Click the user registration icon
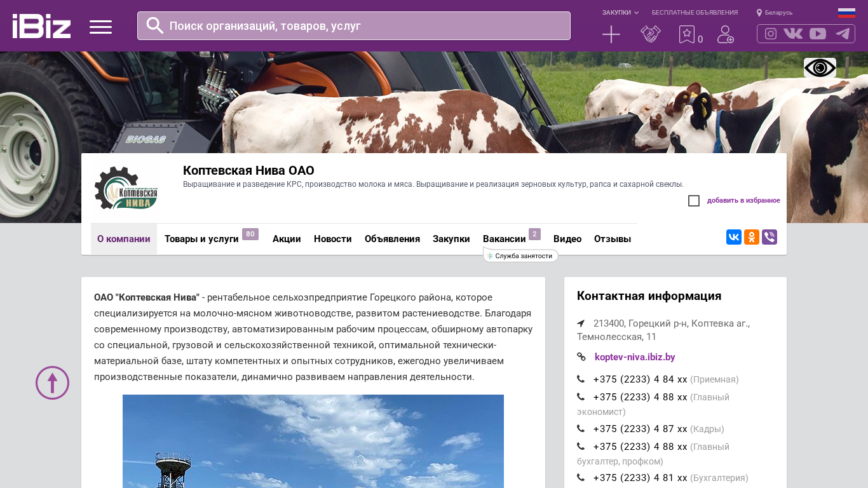 pos(726,34)
